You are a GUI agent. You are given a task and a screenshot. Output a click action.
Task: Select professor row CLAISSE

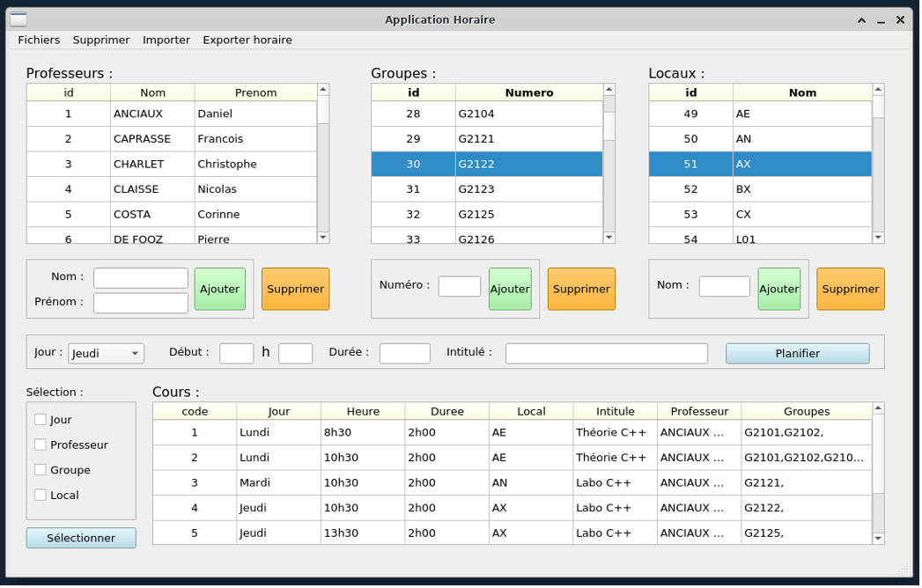tap(172, 189)
